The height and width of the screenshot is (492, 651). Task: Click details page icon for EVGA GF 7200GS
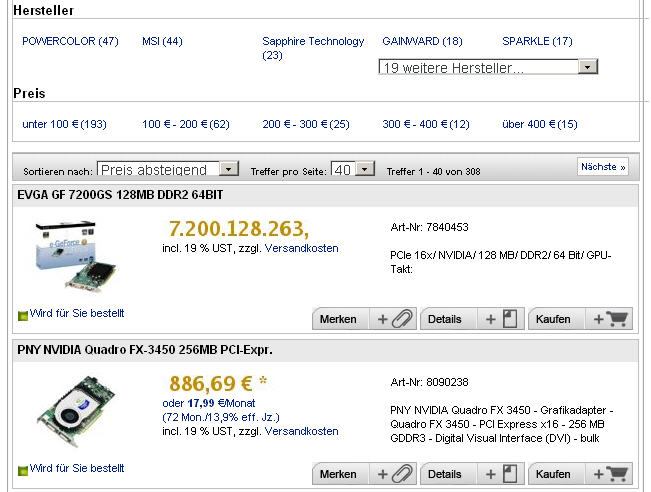[x=510, y=319]
